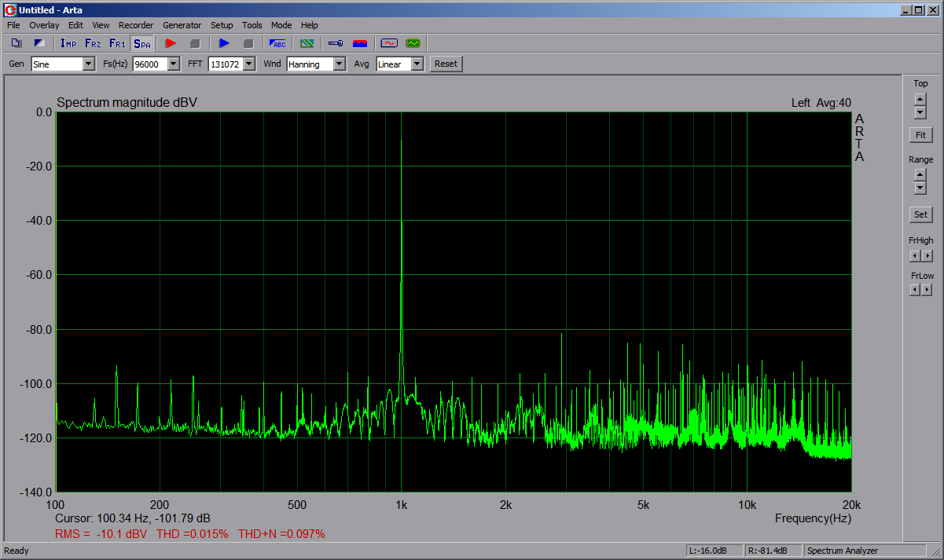
Task: Click the ABC text overlay icon
Action: pos(277,43)
